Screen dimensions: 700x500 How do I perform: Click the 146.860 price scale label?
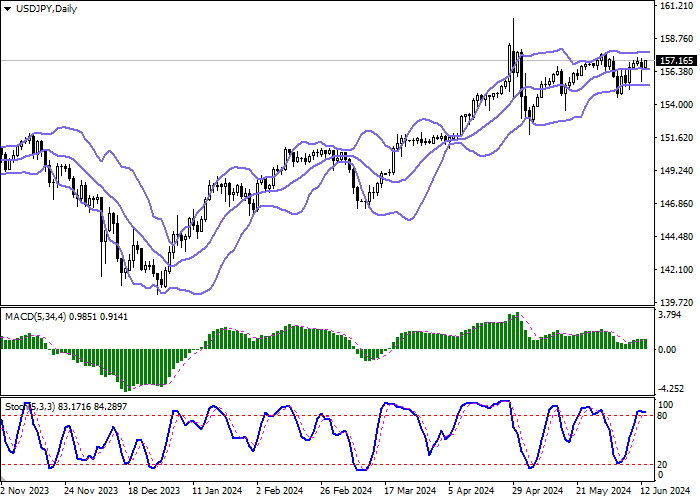coord(676,204)
